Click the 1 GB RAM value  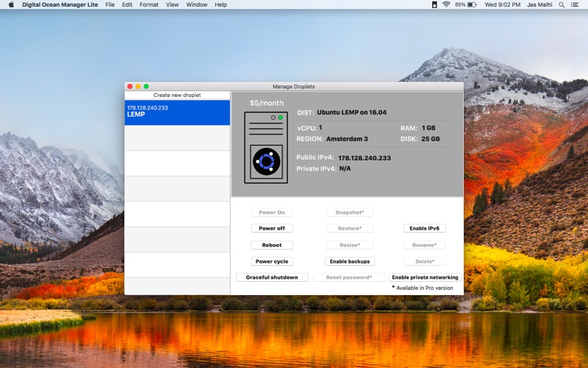click(429, 128)
